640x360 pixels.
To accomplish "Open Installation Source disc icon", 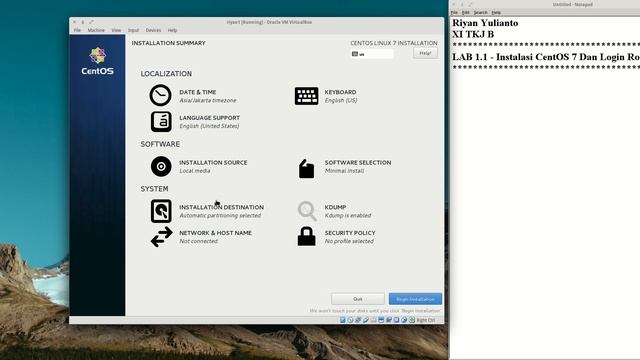I will pyautogui.click(x=161, y=166).
